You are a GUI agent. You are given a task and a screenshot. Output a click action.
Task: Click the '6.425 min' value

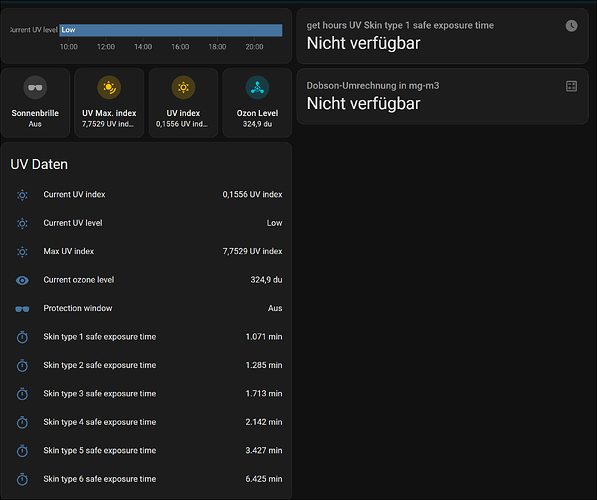coord(264,479)
